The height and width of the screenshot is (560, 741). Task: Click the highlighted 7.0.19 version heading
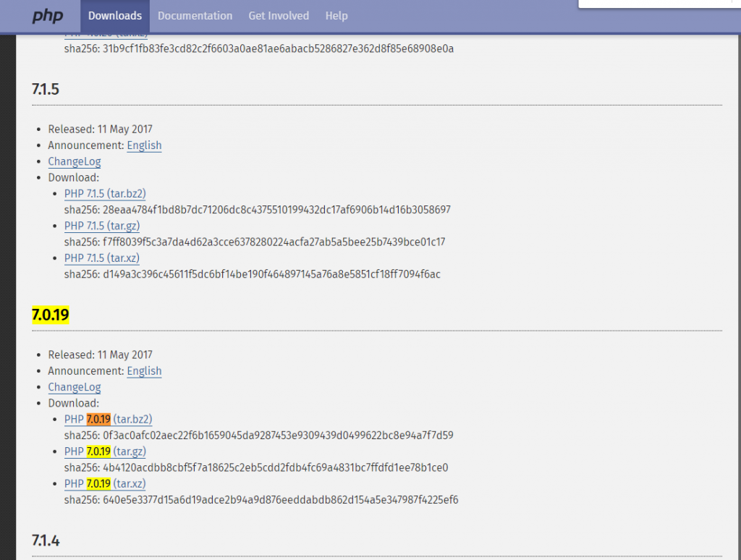coord(51,315)
